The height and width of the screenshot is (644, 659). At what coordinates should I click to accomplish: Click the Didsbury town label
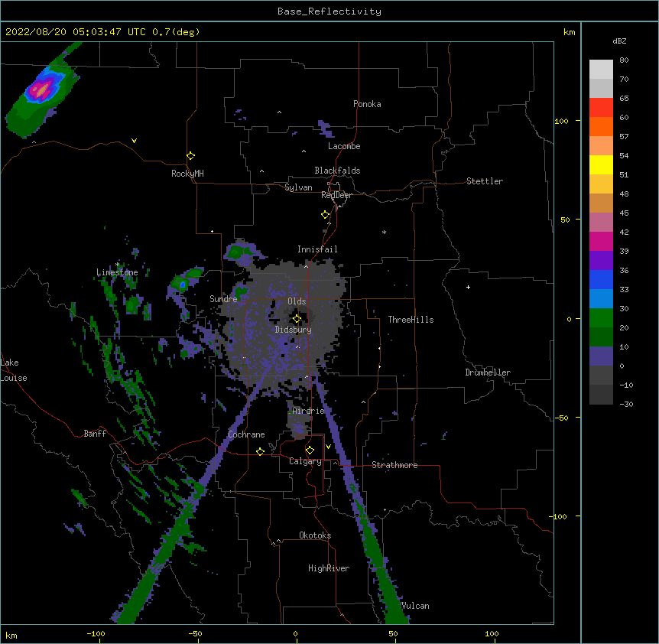[293, 330]
